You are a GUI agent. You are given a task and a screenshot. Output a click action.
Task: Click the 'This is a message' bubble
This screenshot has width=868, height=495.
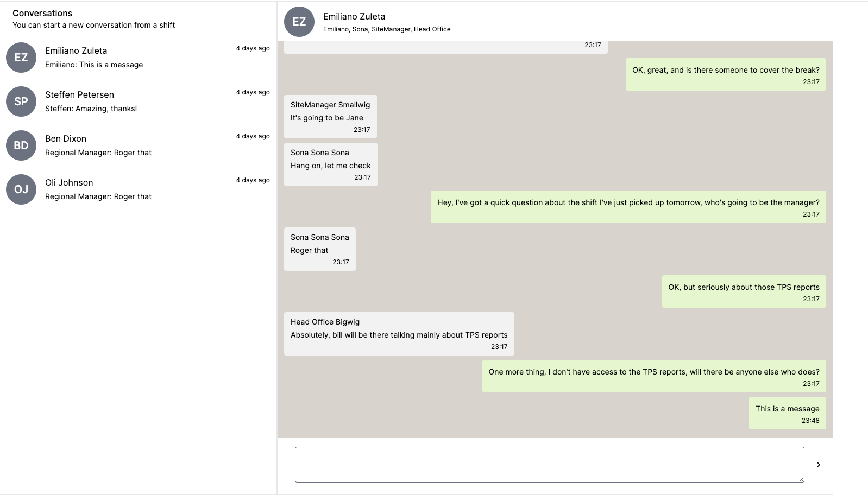[x=787, y=414]
